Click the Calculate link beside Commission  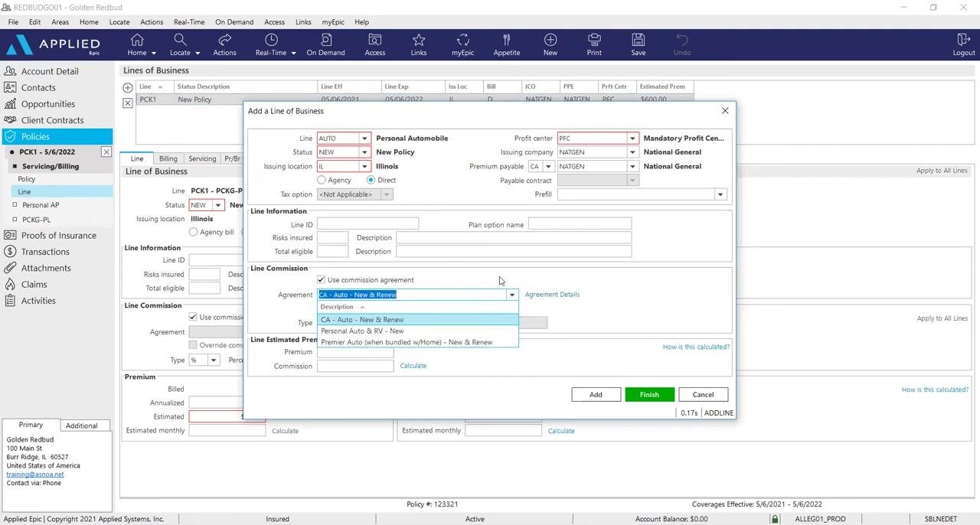pos(413,366)
